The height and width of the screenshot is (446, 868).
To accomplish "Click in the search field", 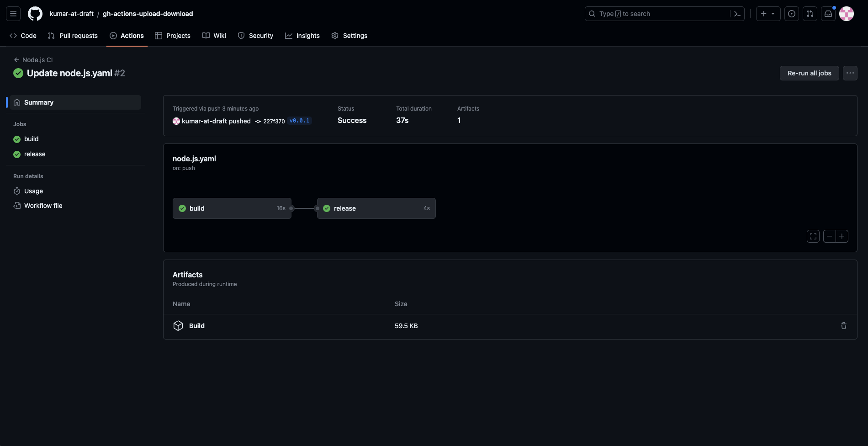I will click(658, 14).
